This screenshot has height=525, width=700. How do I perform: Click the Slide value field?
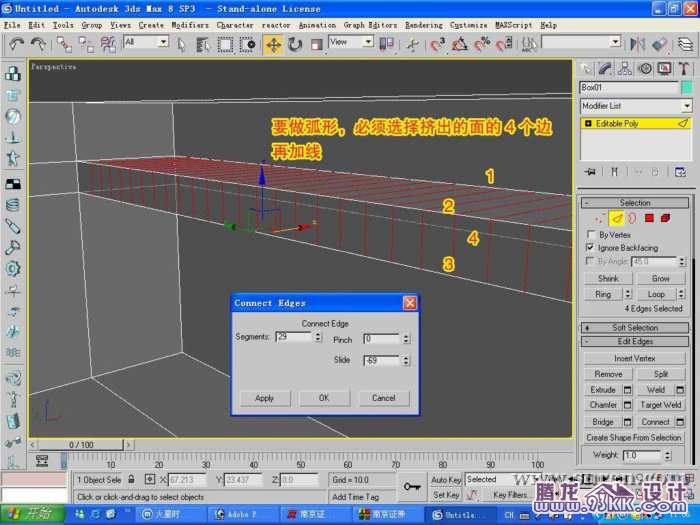[x=382, y=360]
